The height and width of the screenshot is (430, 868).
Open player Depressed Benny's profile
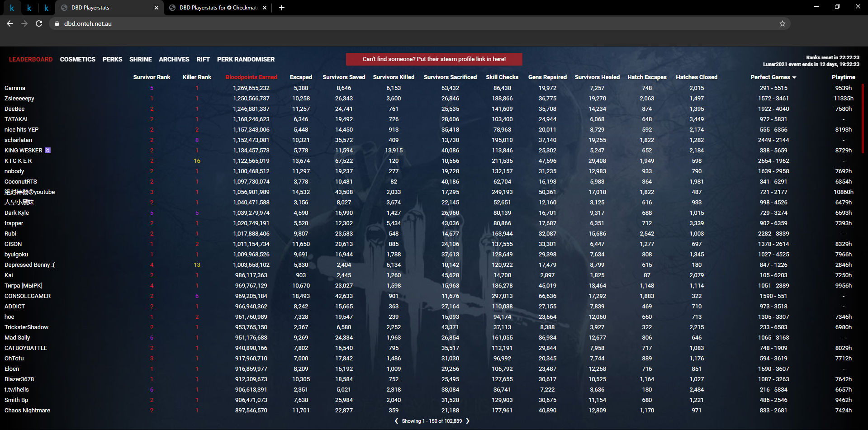[29, 265]
